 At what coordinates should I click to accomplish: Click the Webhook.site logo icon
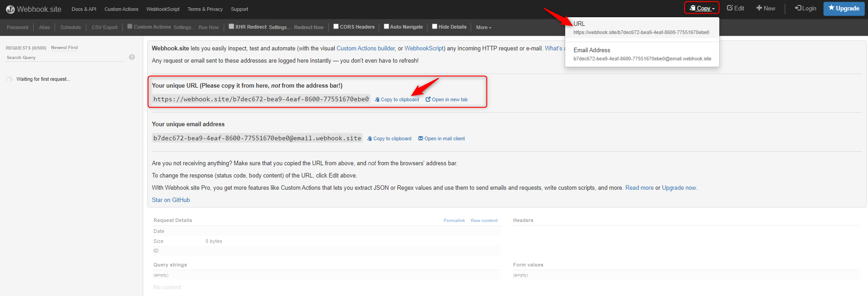[10, 10]
